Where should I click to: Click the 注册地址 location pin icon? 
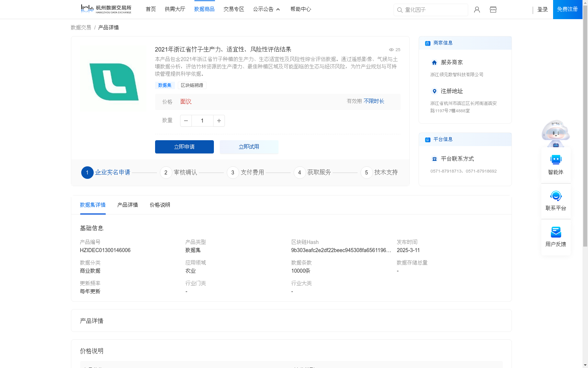tap(434, 91)
